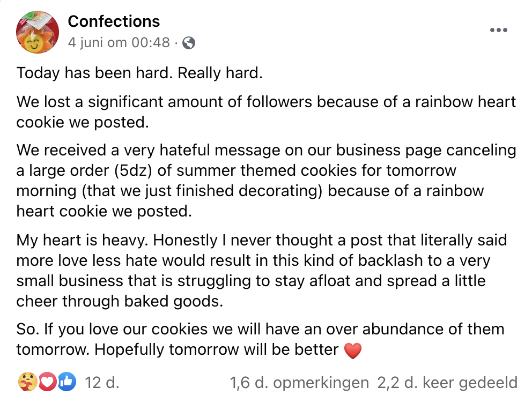Click the care hug reaction emoji
This screenshot has height=403, width=532.
(x=26, y=382)
